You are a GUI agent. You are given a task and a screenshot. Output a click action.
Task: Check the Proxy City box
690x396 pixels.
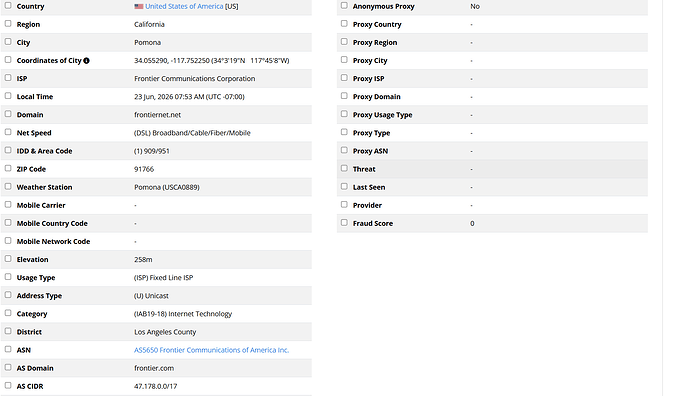point(344,60)
